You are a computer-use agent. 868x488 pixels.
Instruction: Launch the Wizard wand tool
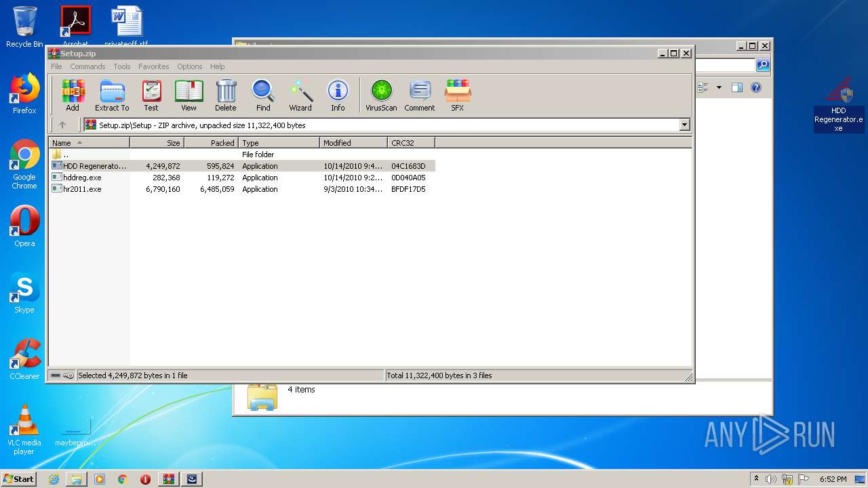coord(300,95)
